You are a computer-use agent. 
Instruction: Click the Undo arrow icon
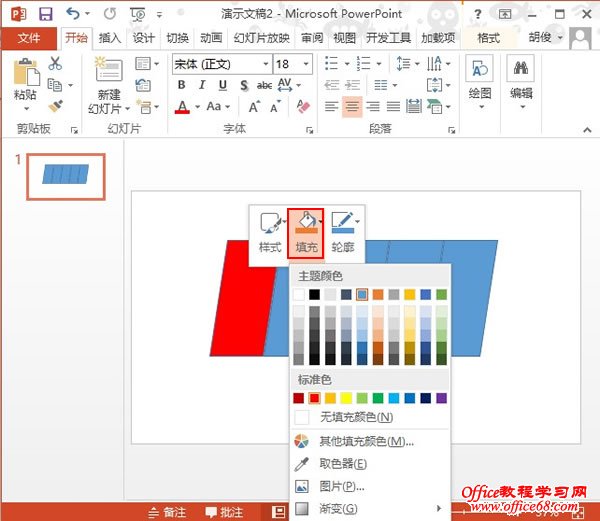tap(73, 14)
